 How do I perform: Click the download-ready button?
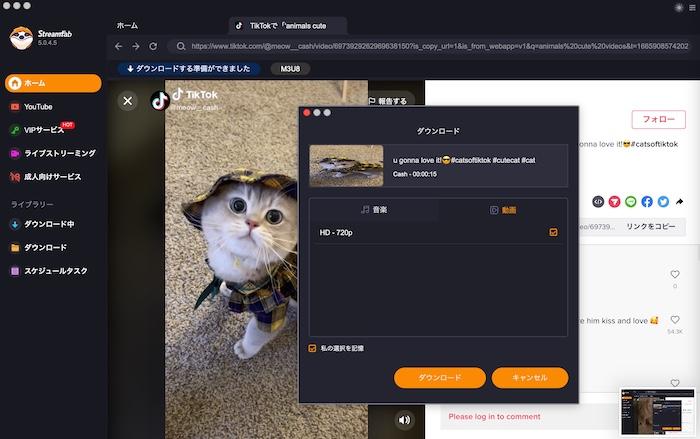pyautogui.click(x=188, y=69)
